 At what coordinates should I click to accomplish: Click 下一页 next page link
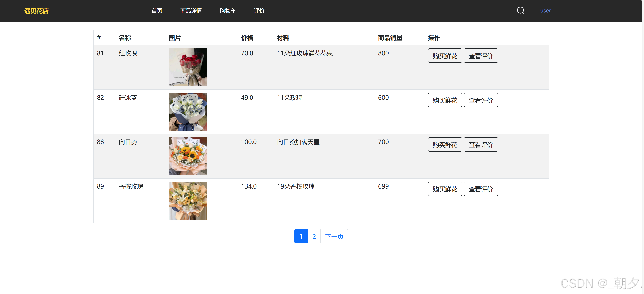[x=334, y=236]
